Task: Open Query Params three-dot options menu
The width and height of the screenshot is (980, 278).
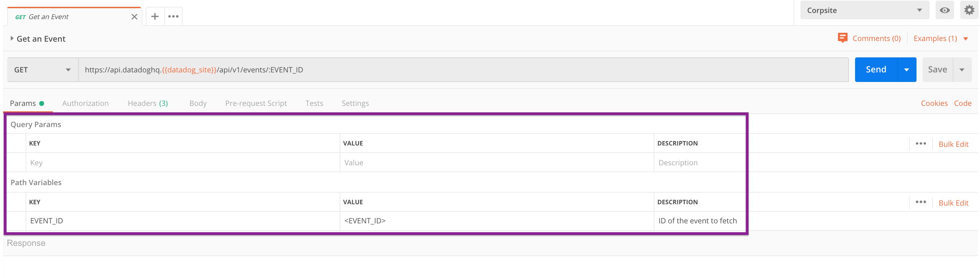Action: coord(921,143)
